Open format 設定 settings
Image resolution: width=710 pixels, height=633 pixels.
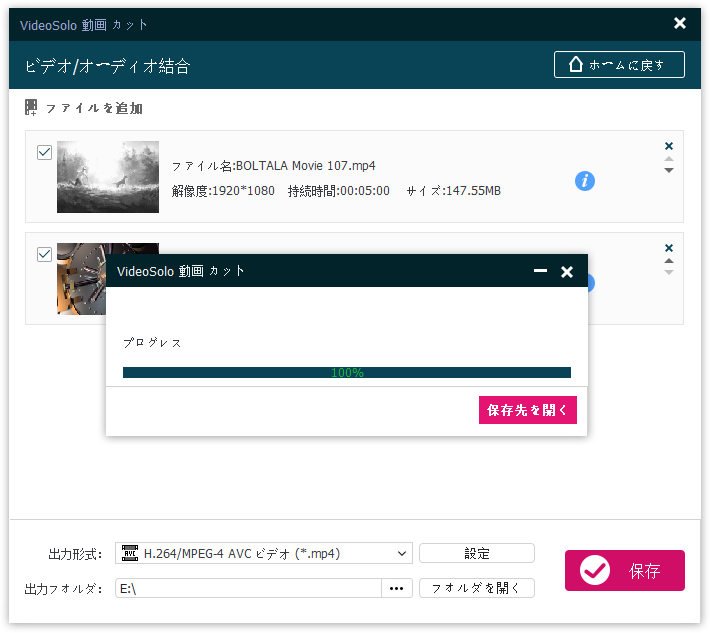[477, 553]
